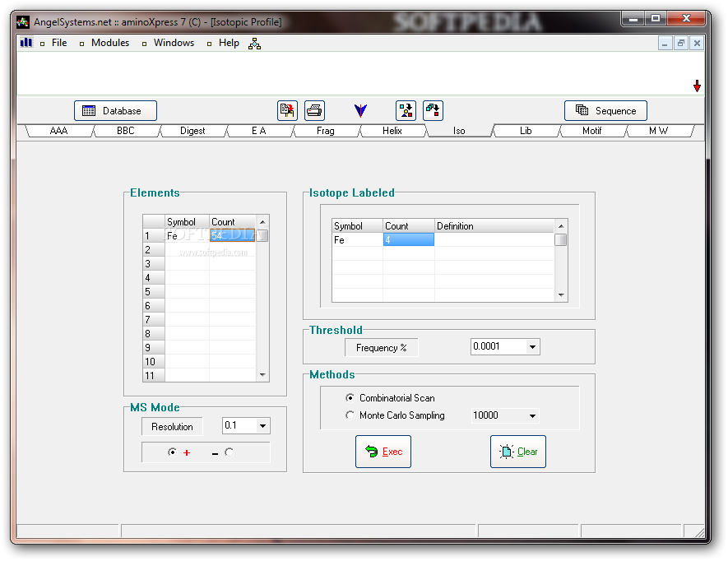
Task: Click the Fe cell in Isotope Labeled table
Action: click(x=358, y=239)
